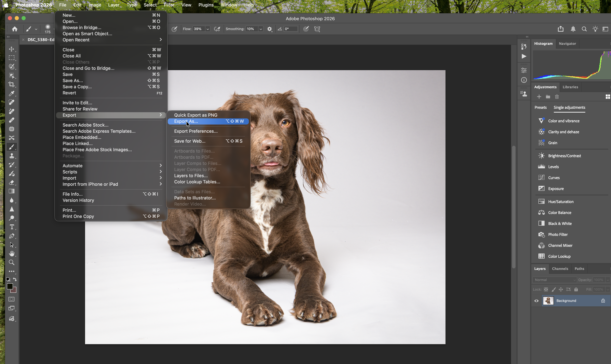
Task: Unlock the Background layer
Action: coord(603,301)
